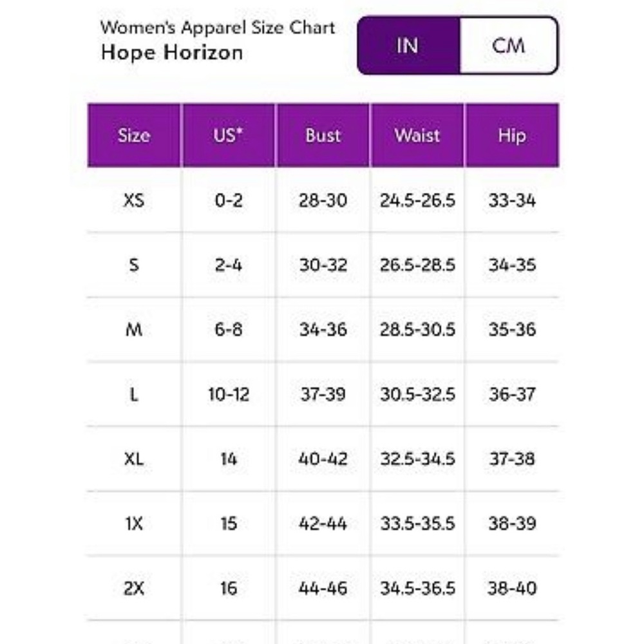644x644 pixels.
Task: Click the Hip column header
Action: pos(512,135)
